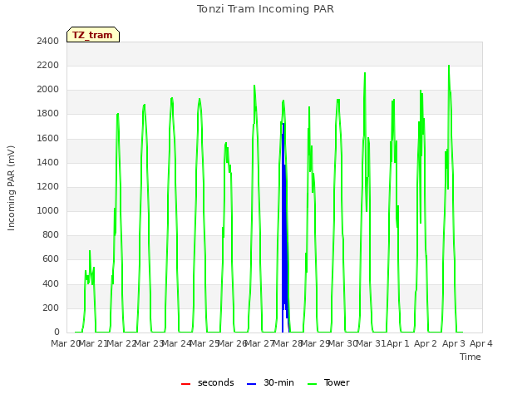The image size is (532, 399).
Task: Click the Mar 24 x-axis date label
Action: [176, 343]
